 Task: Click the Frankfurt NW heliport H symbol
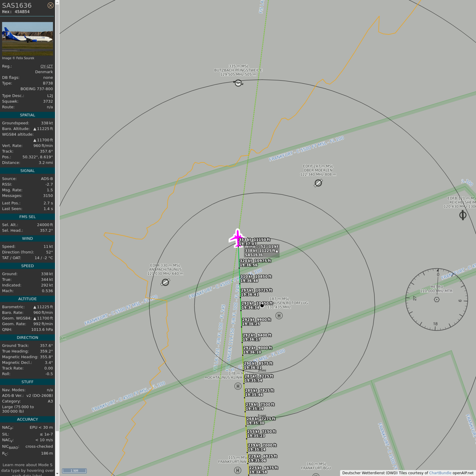(237, 470)
